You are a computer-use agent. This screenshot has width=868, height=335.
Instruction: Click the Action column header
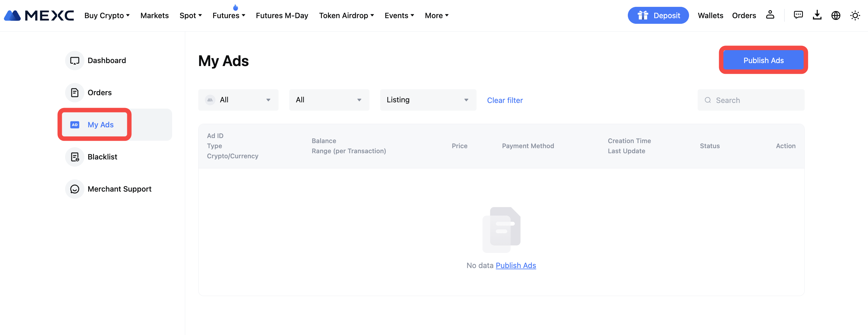pyautogui.click(x=785, y=146)
